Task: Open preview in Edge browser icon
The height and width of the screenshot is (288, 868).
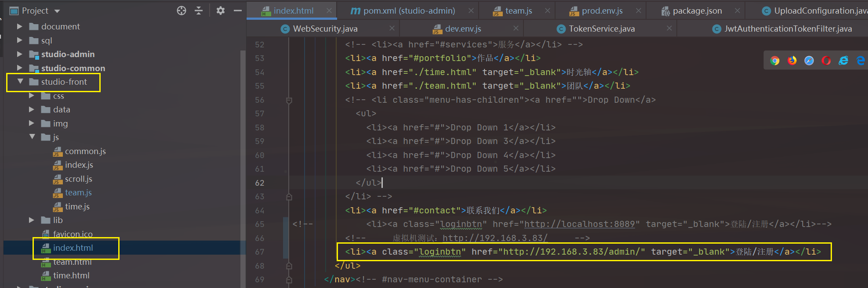Action: (861, 61)
